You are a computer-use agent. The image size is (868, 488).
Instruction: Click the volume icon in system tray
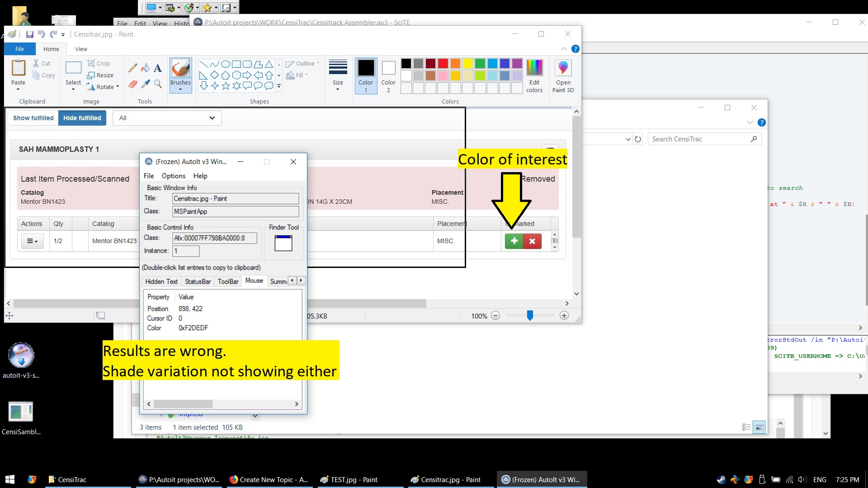coord(802,479)
